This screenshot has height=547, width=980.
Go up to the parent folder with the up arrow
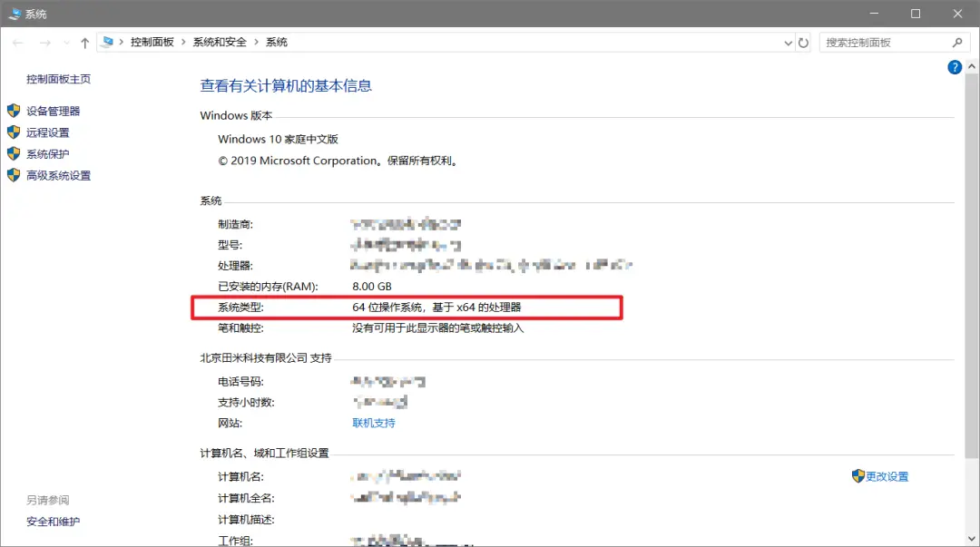coord(85,43)
